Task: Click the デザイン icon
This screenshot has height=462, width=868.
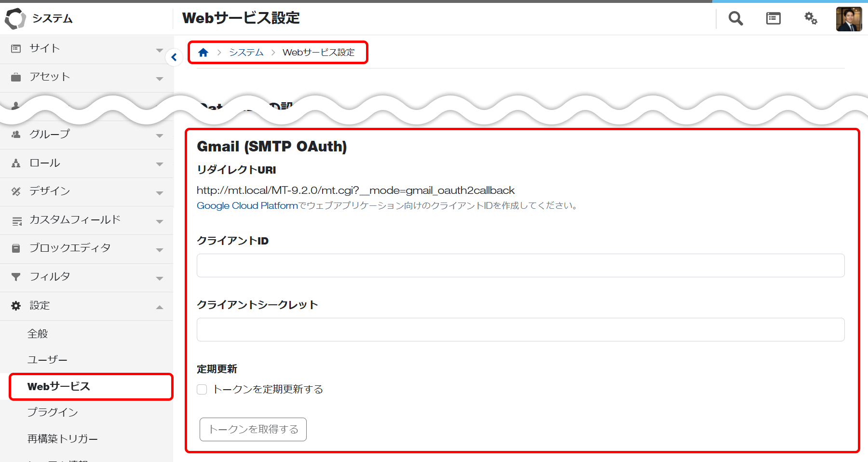Action: [16, 191]
